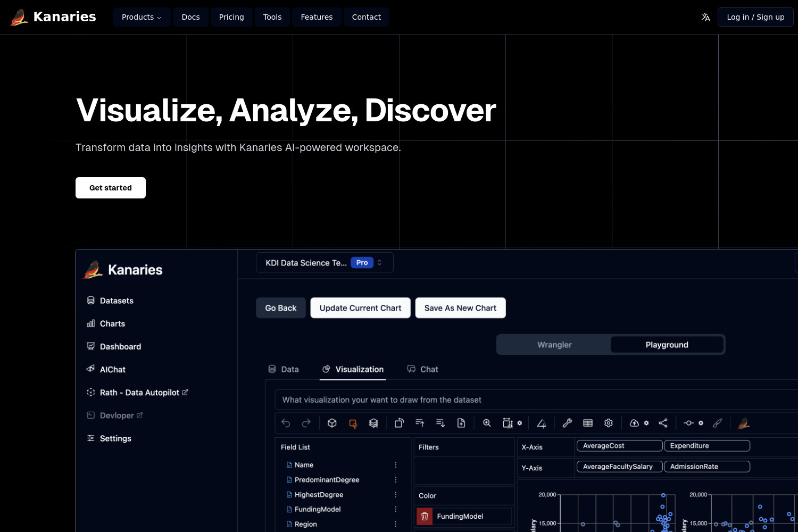Click the stack layers icon in toolbar

point(373,423)
